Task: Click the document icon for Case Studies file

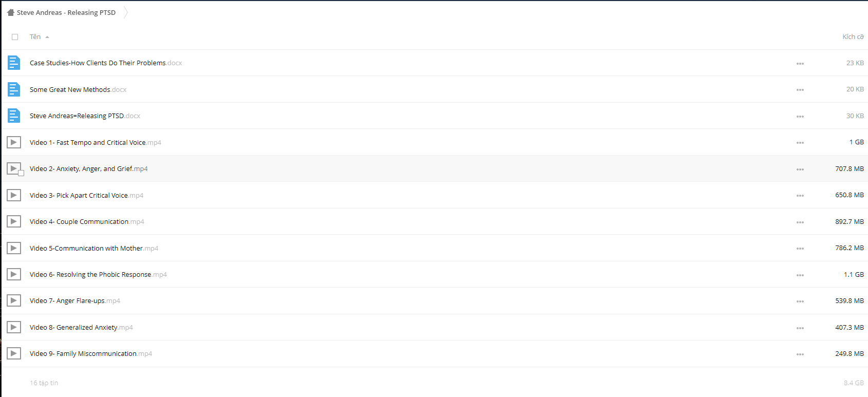Action: point(14,63)
